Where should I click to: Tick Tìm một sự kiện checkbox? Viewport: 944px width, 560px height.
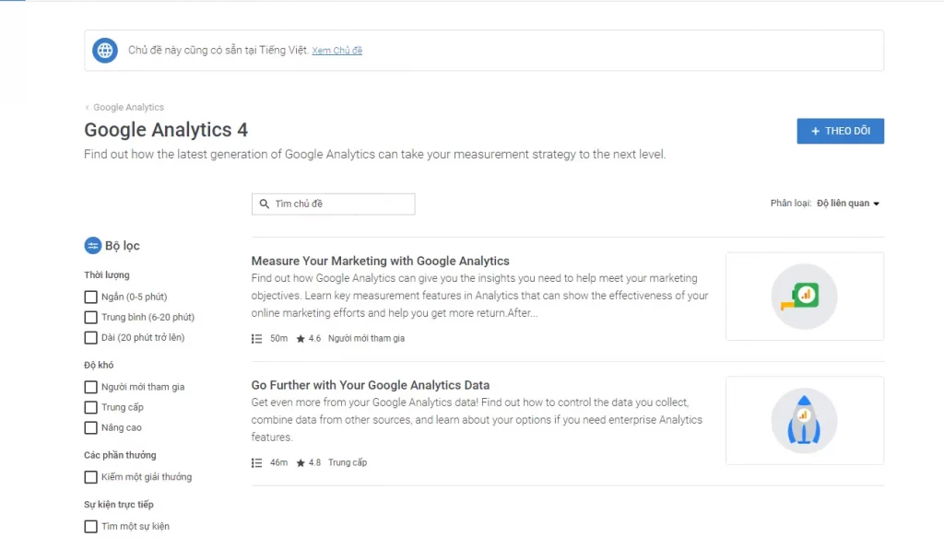91,526
